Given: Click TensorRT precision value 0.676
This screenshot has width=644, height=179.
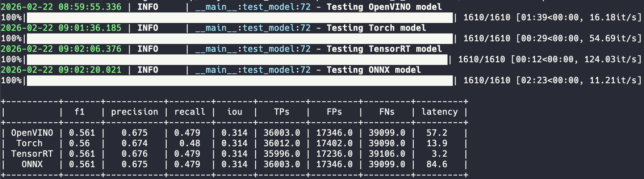Looking at the screenshot, I should coord(135,154).
